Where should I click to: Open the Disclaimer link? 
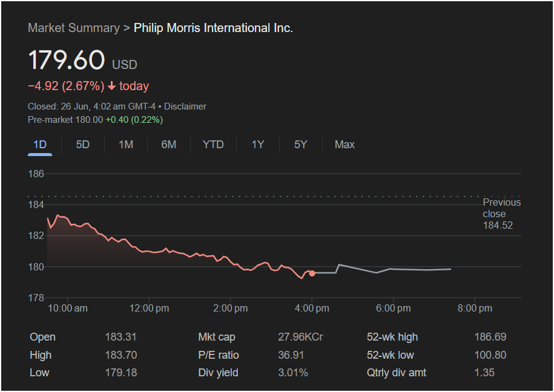click(x=185, y=106)
